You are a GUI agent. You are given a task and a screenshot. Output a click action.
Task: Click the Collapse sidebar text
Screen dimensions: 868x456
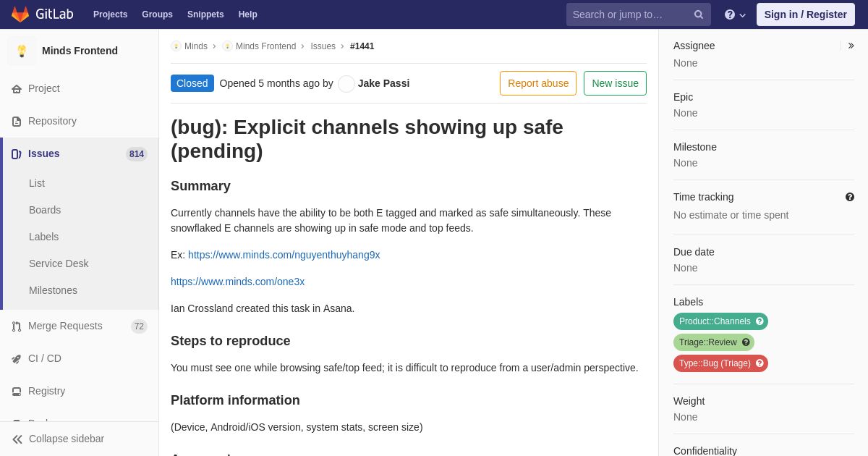[x=67, y=439]
